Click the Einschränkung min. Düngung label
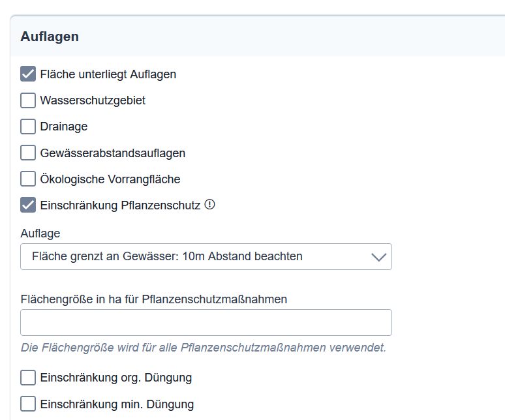 pyautogui.click(x=117, y=404)
